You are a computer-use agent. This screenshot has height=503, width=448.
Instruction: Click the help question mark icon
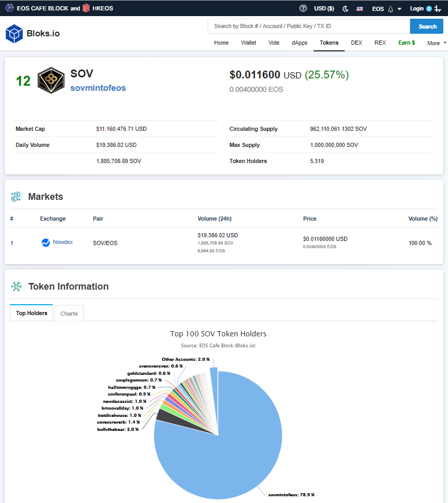pos(303,8)
